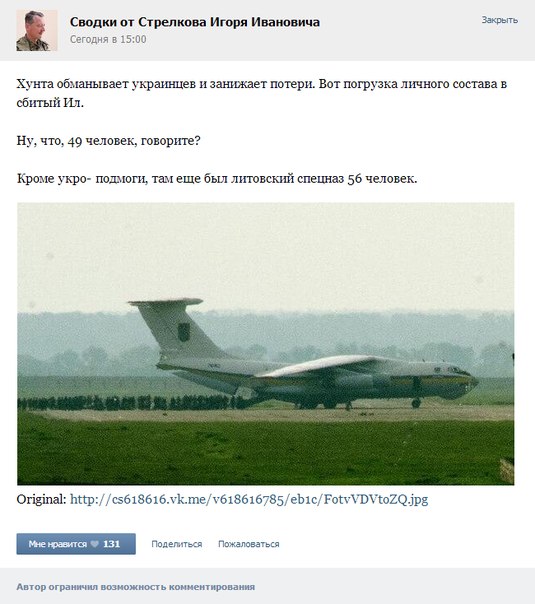Close the post via Закрыть
Screen dimensions: 535x604
coord(500,20)
